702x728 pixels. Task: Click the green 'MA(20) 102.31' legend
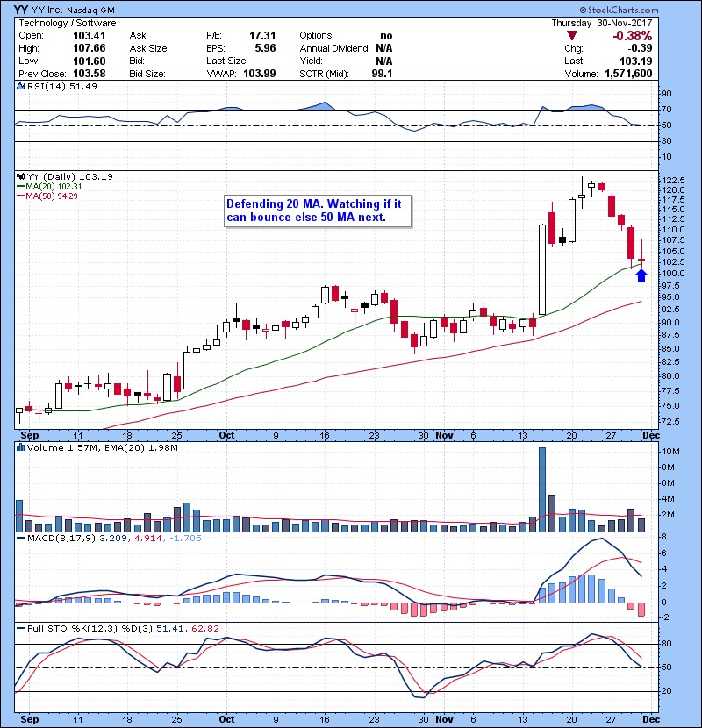[x=49, y=186]
